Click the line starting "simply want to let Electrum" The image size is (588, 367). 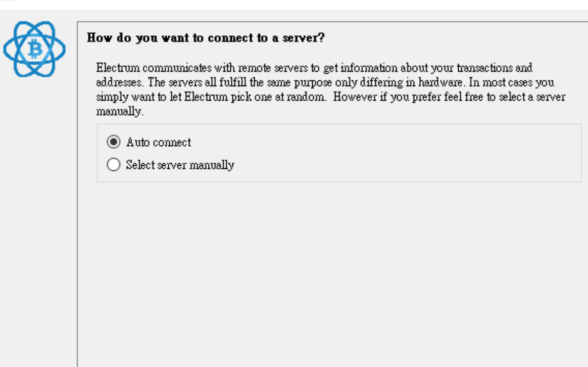point(330,97)
